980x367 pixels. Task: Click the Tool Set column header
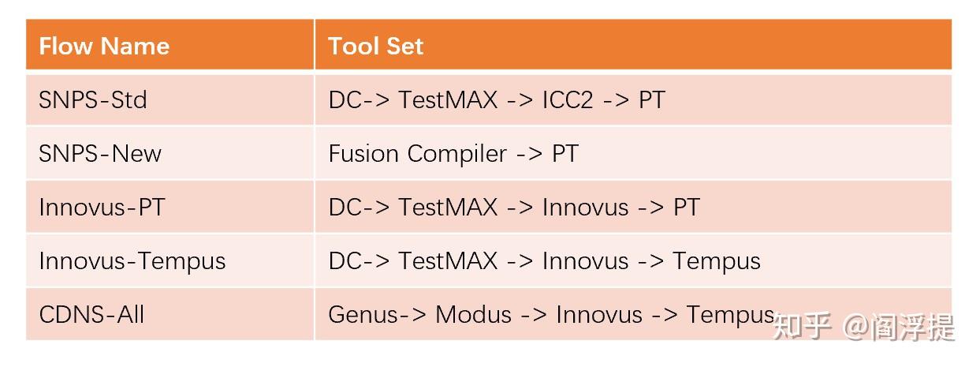[376, 46]
